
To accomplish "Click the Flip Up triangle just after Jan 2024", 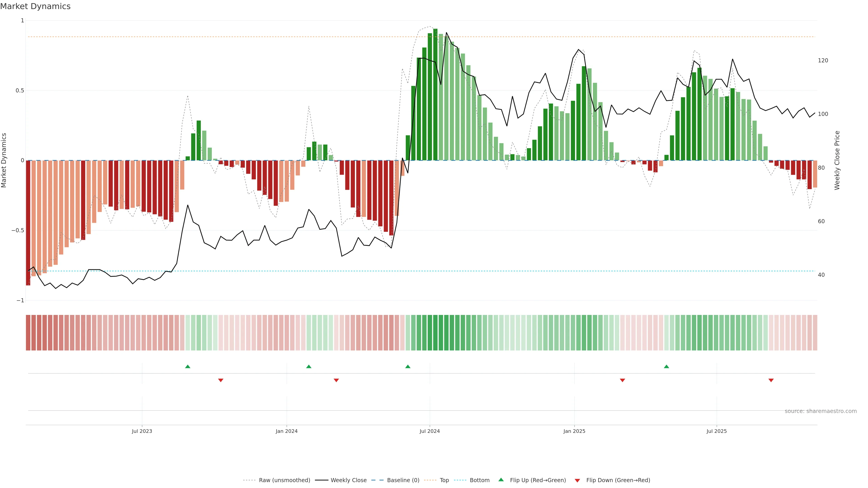I will [309, 366].
